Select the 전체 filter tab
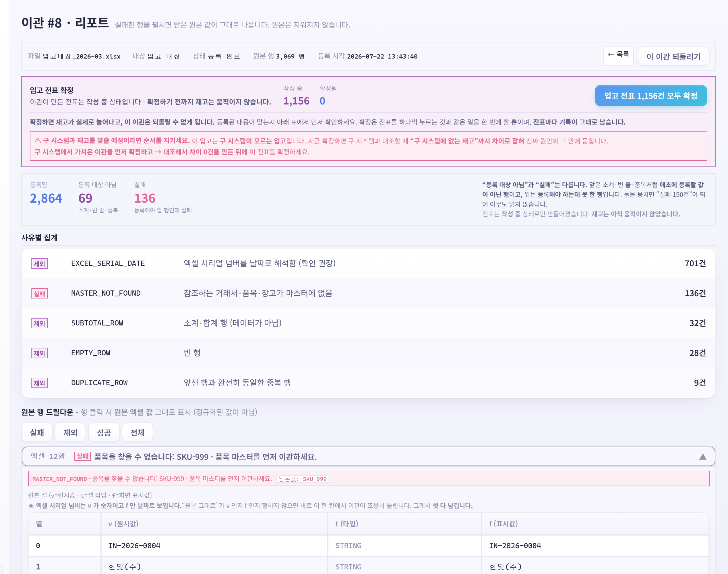The image size is (728, 574). [x=137, y=432]
